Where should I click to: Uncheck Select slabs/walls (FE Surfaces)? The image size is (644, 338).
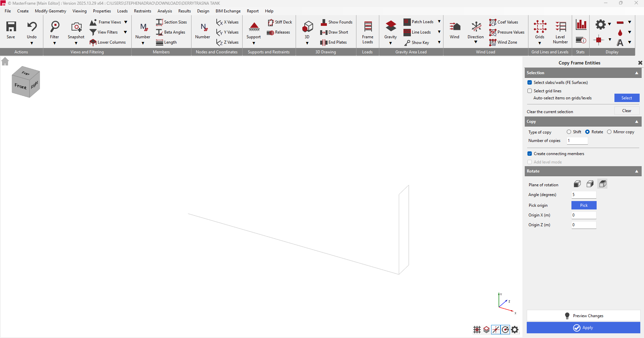click(530, 83)
